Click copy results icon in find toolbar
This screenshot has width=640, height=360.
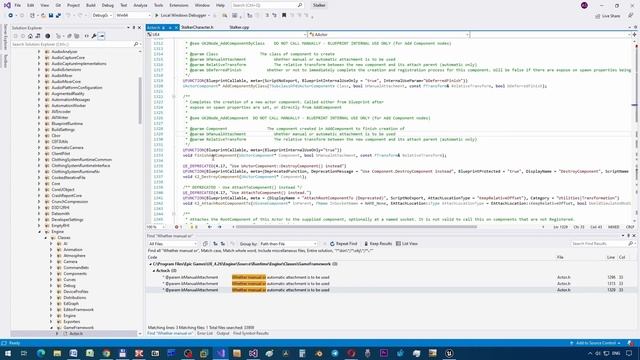coord(205,244)
